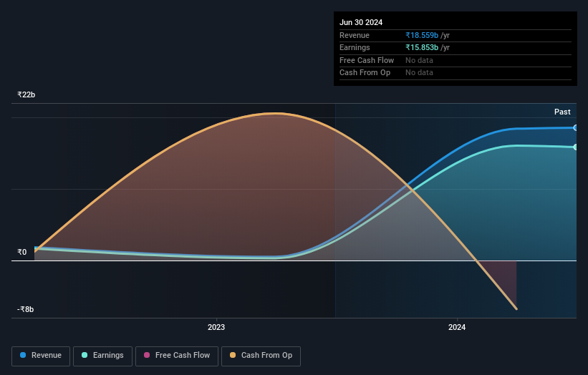Click the Past label on the chart

(562, 112)
